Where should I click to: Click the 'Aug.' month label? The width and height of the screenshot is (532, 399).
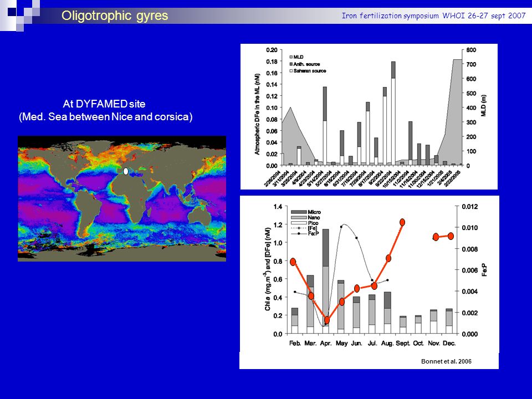387,343
